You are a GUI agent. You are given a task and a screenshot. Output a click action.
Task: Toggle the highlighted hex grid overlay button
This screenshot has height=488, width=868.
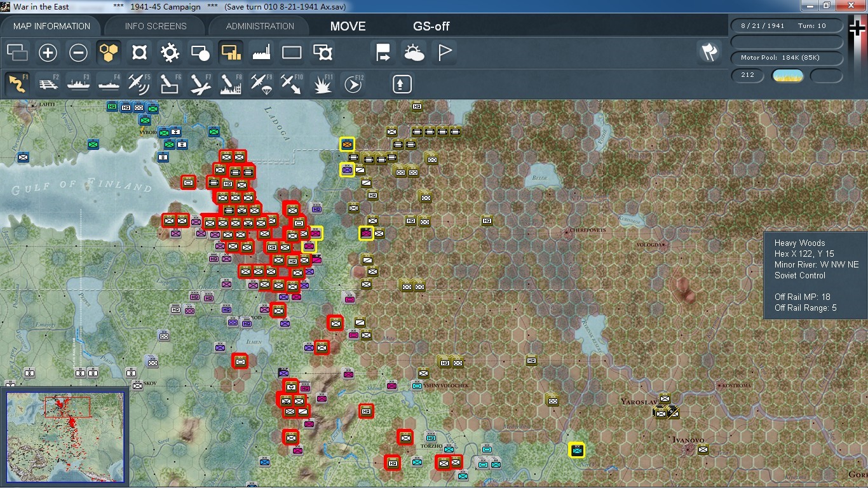(109, 53)
